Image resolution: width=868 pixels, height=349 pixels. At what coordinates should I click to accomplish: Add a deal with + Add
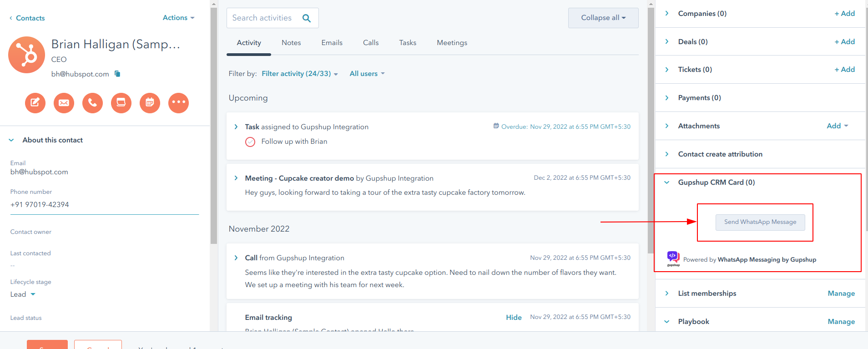[844, 42]
